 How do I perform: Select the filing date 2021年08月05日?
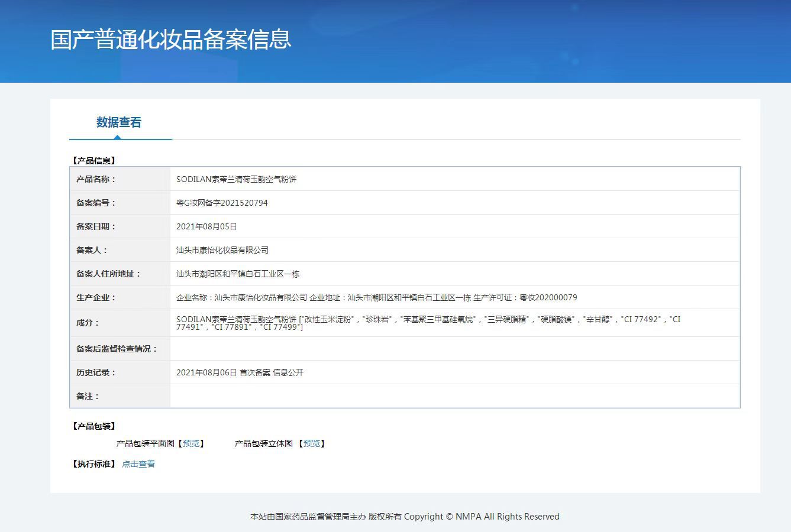tap(206, 226)
